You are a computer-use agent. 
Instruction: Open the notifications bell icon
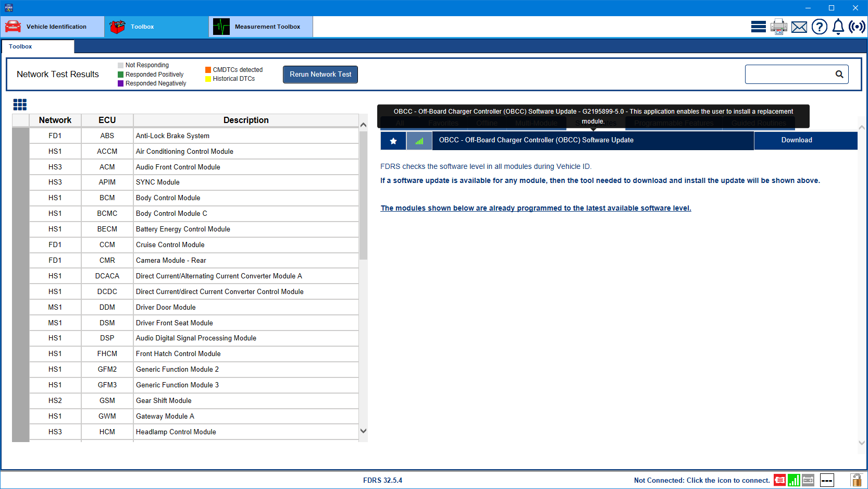pos(838,27)
